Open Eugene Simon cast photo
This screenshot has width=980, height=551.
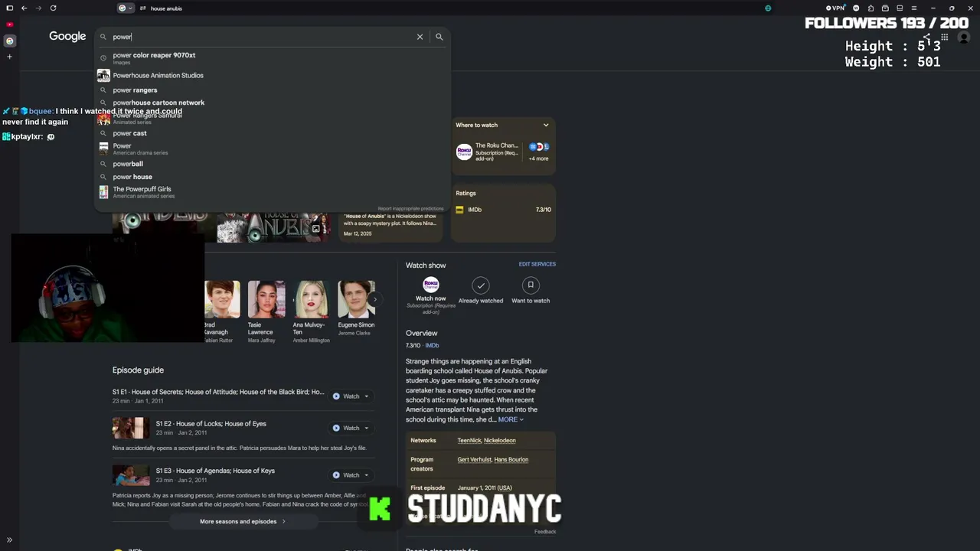point(357,299)
